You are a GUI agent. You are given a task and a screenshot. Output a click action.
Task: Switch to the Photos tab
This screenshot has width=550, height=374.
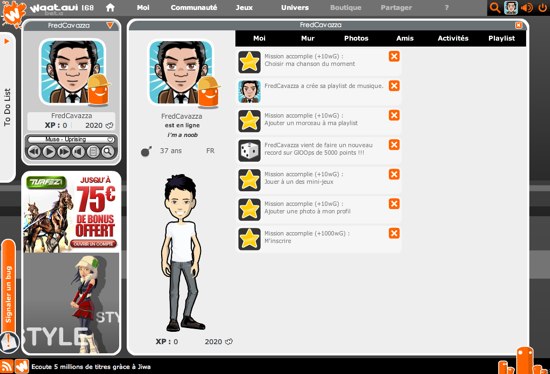pos(356,39)
